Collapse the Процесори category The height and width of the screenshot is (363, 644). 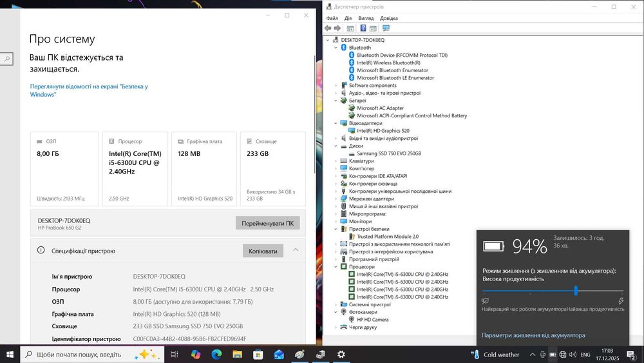coord(336,266)
